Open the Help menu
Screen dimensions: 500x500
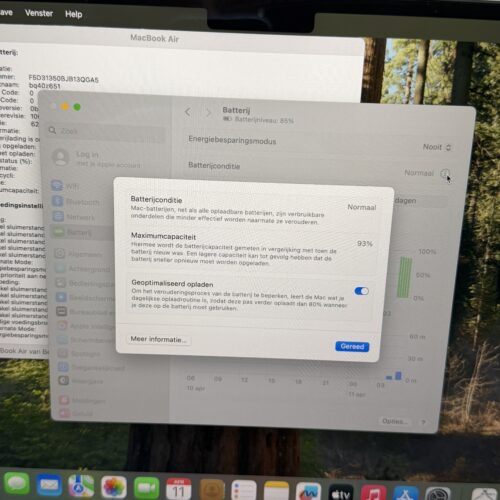[x=74, y=14]
